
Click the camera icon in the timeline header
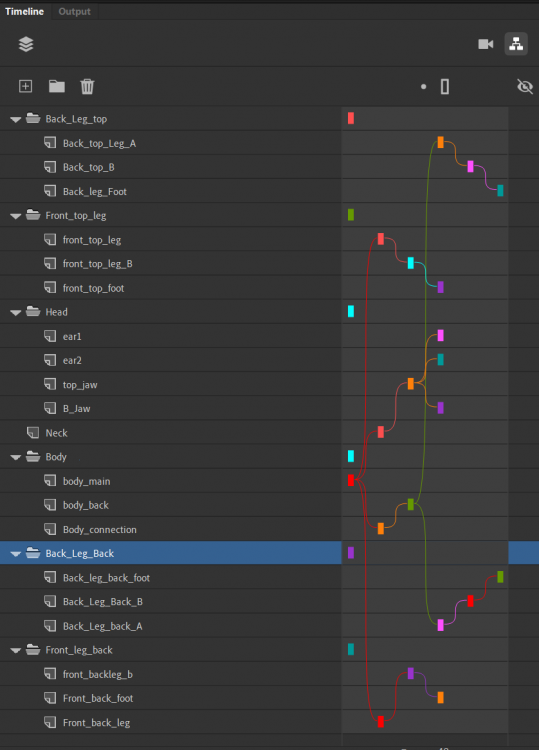click(x=485, y=44)
